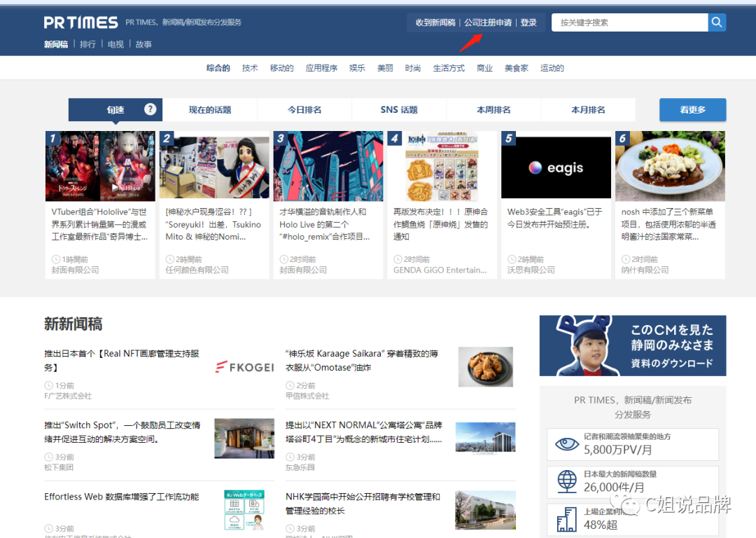Click the eagis logo thumbnail
Viewport: 756px width, 538px height.
point(556,166)
